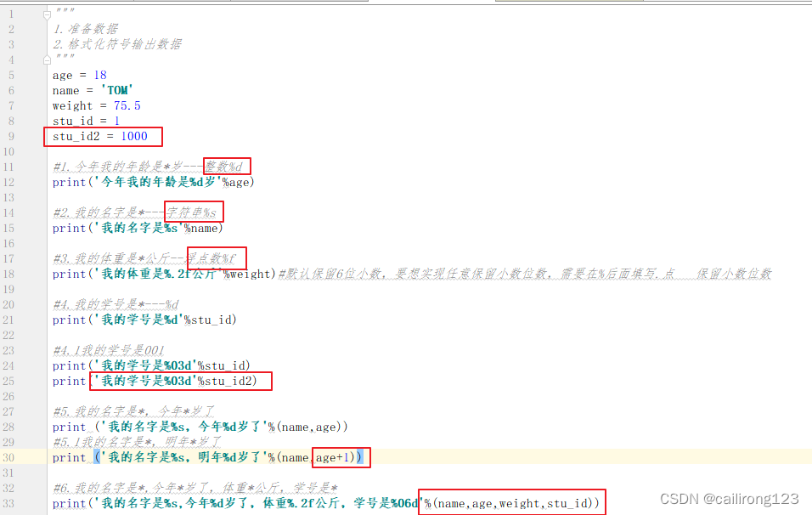The height and width of the screenshot is (515, 812).
Task: Click the docstring line '2. 格式化符号输出数据'
Action: point(117,44)
